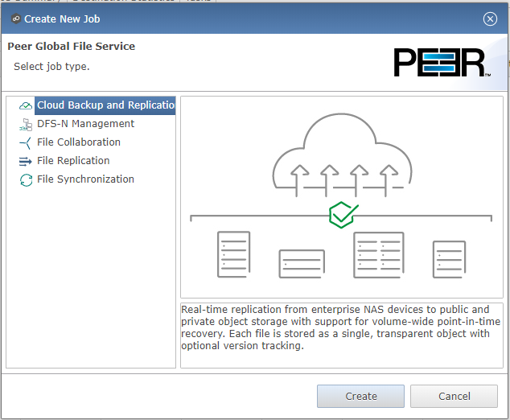Choose File Replication from the list
The image size is (510, 420).
tap(73, 161)
